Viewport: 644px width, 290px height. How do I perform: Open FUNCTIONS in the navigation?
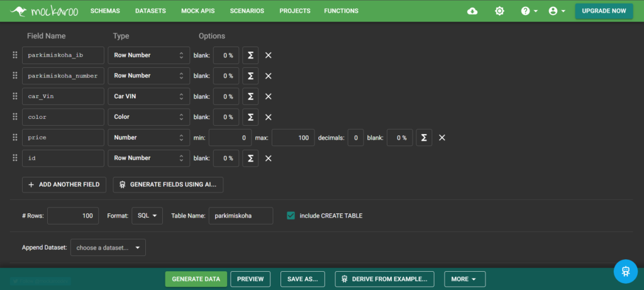(x=341, y=11)
